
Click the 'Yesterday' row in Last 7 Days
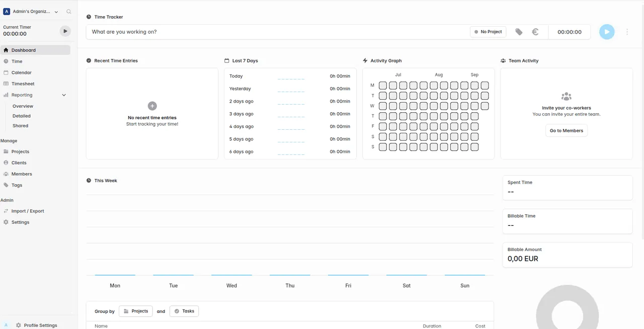290,89
